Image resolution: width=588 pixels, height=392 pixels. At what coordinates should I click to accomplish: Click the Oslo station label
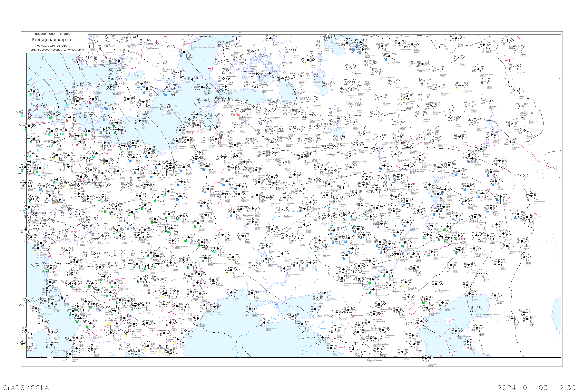pos(131,58)
